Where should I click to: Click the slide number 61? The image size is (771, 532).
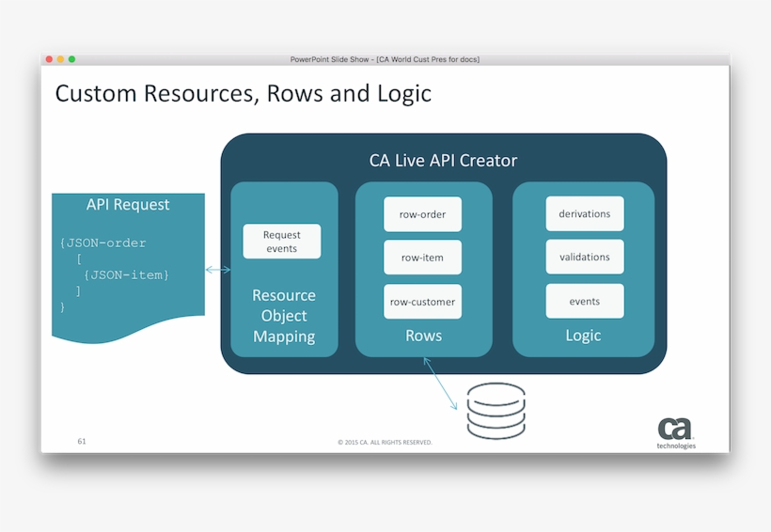pos(82,441)
